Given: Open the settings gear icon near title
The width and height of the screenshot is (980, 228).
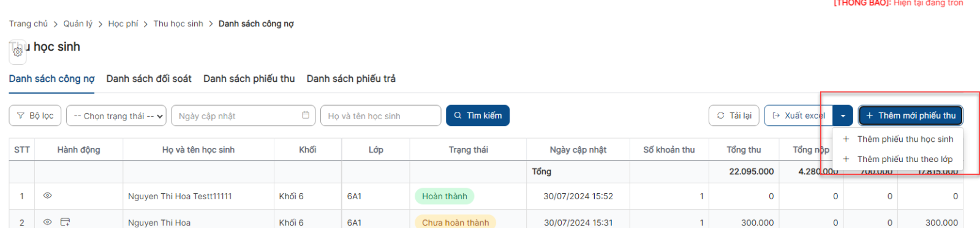Looking at the screenshot, I should [18, 52].
